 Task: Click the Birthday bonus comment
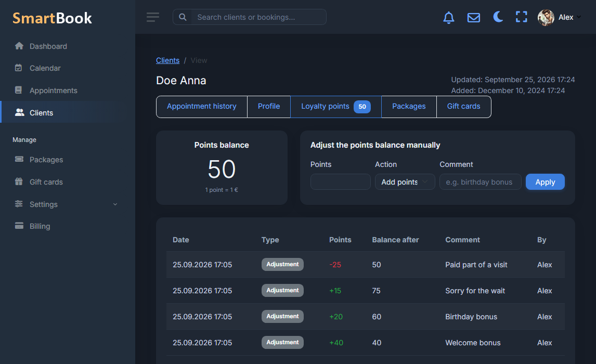click(x=471, y=317)
